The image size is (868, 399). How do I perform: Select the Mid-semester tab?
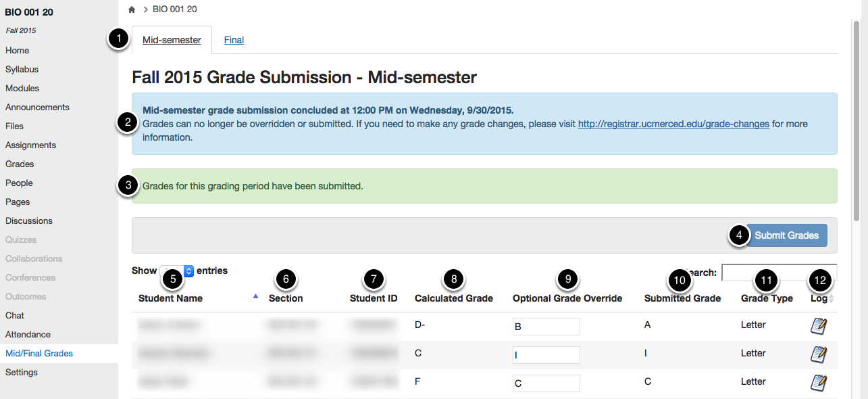(x=172, y=40)
